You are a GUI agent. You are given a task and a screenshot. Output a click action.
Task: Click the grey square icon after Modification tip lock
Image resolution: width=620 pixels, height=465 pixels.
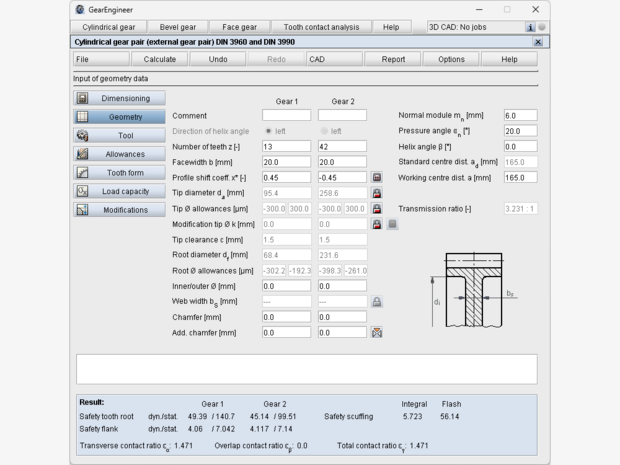point(393,224)
